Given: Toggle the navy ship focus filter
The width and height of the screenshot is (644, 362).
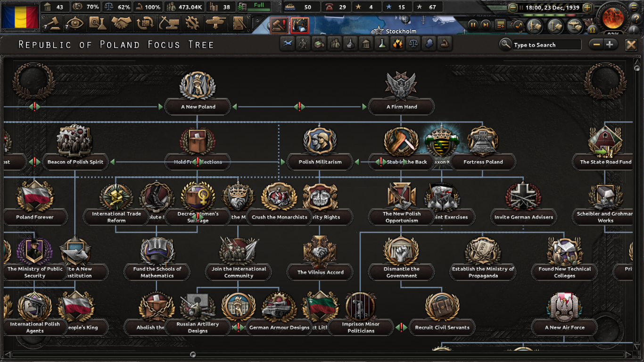Looking at the screenshot, I should coord(351,44).
